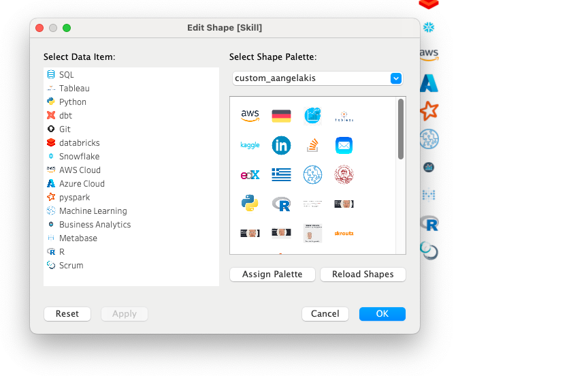The height and width of the screenshot is (376, 588).
Task: Select the dbt data item
Action: (x=131, y=116)
